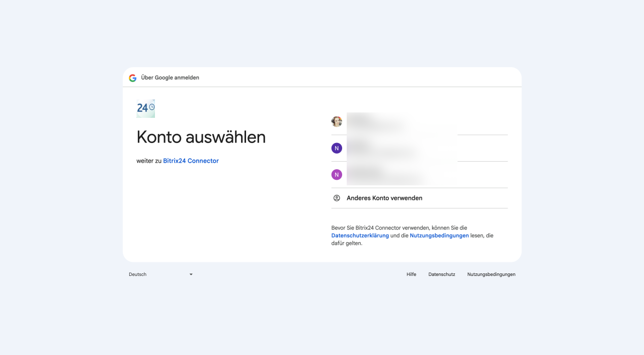Click the Google "G" logo
The width and height of the screenshot is (644, 355).
[x=133, y=78]
